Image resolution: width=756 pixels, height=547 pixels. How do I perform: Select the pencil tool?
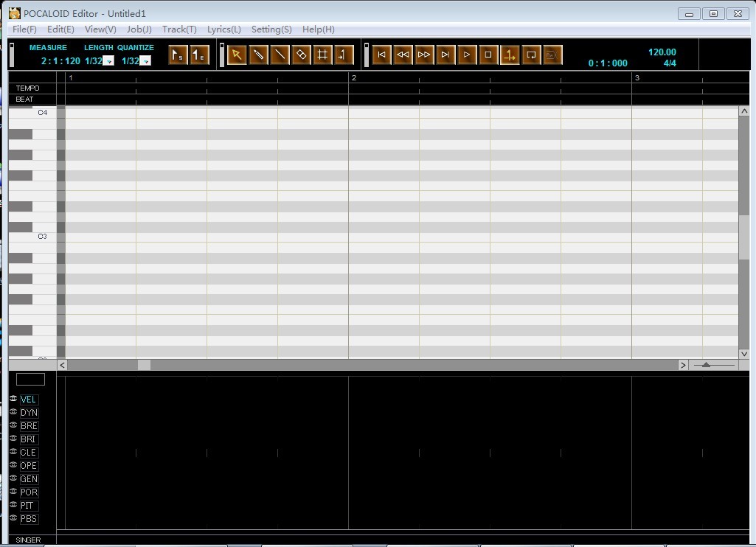[x=258, y=55]
